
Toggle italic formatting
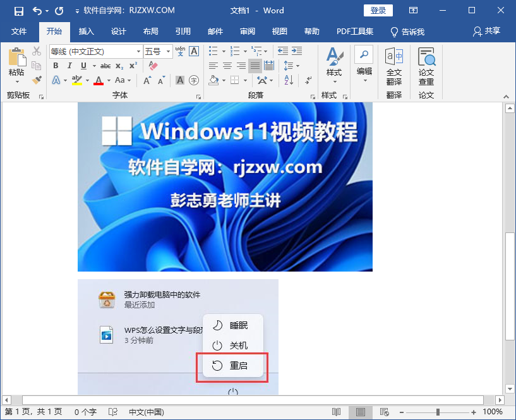pos(69,65)
